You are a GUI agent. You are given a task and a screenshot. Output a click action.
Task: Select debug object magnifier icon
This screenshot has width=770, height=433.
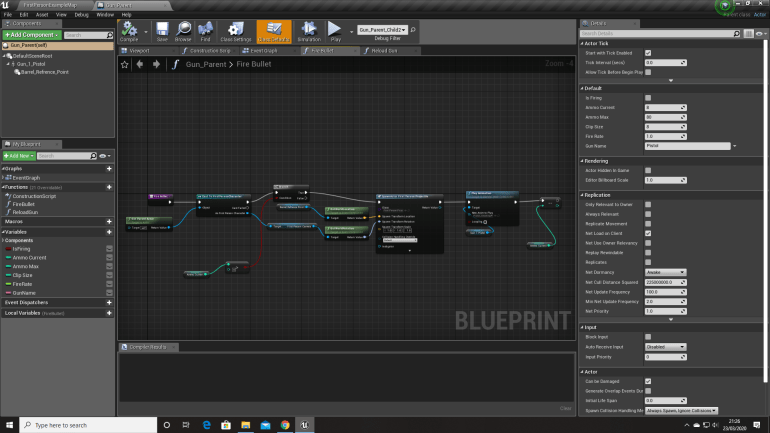pos(413,30)
